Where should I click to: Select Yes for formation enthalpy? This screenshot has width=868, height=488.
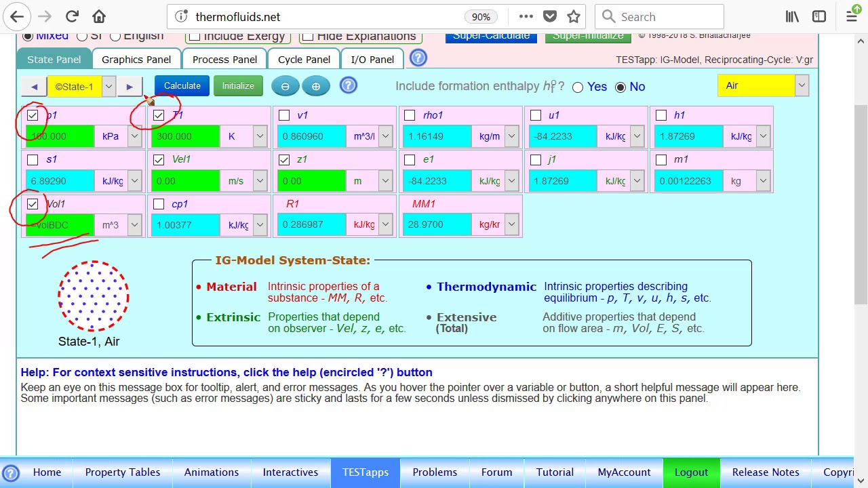578,87
